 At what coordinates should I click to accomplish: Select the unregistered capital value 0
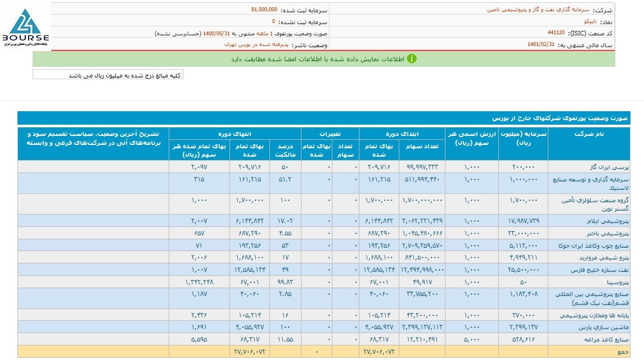[273, 21]
